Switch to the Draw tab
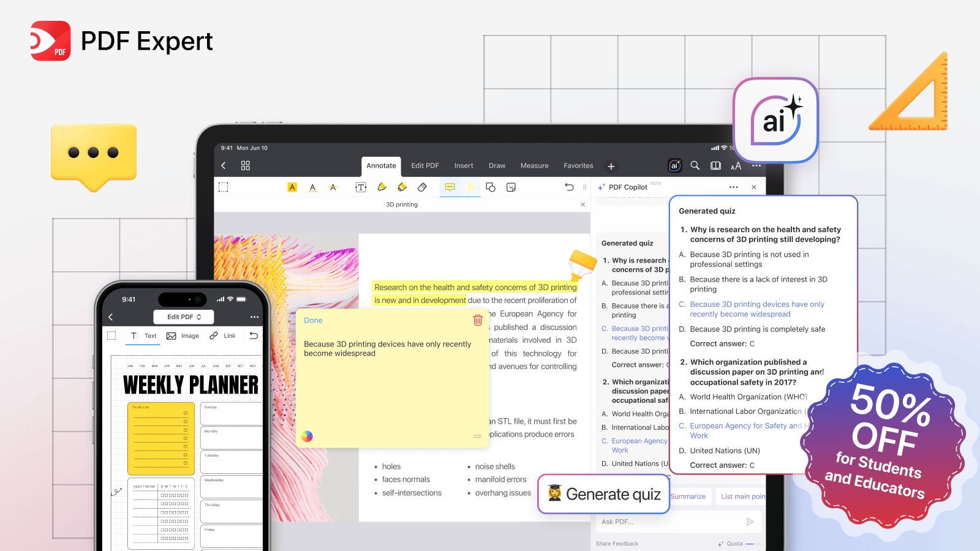Screen dimensions: 980x551 point(497,166)
